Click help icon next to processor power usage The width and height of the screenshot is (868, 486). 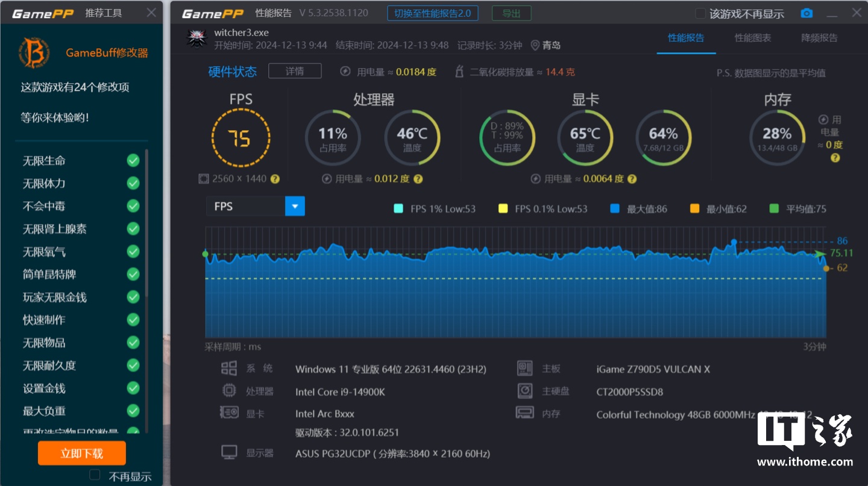(x=418, y=179)
